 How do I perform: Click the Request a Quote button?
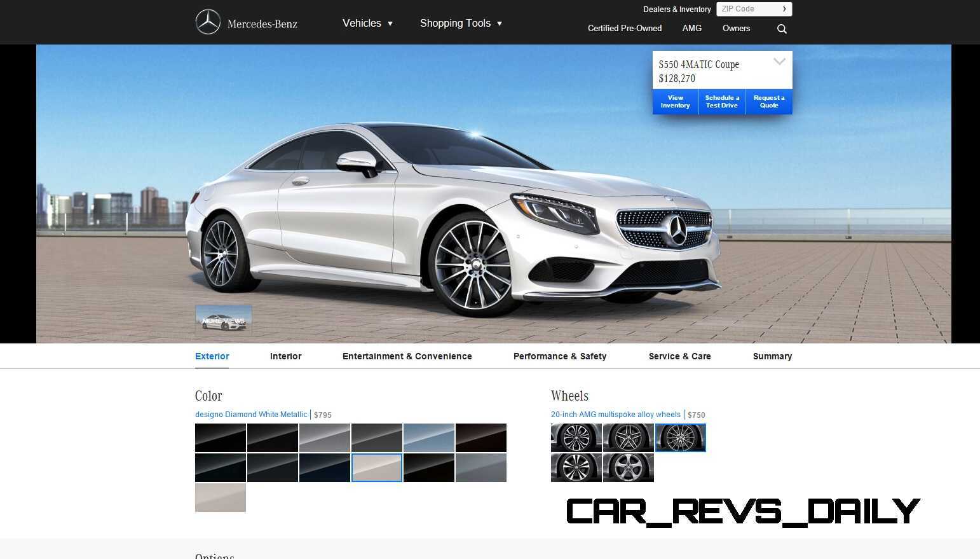(769, 102)
